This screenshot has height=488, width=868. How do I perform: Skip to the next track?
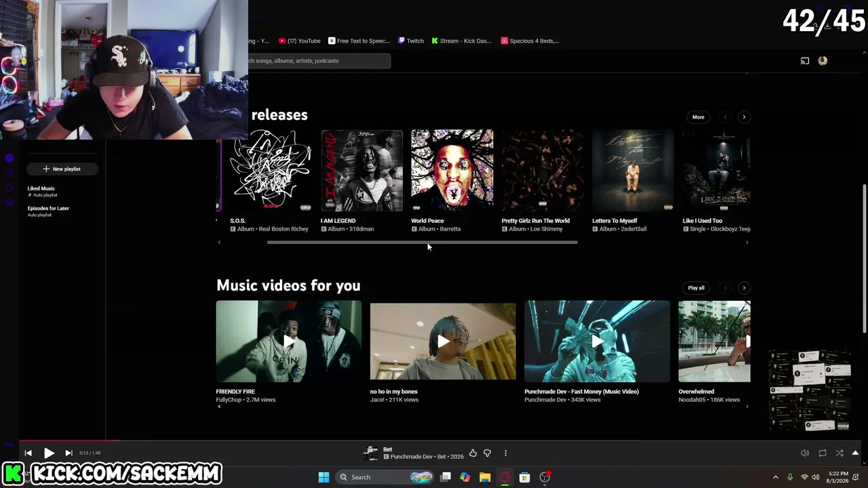[x=68, y=453]
